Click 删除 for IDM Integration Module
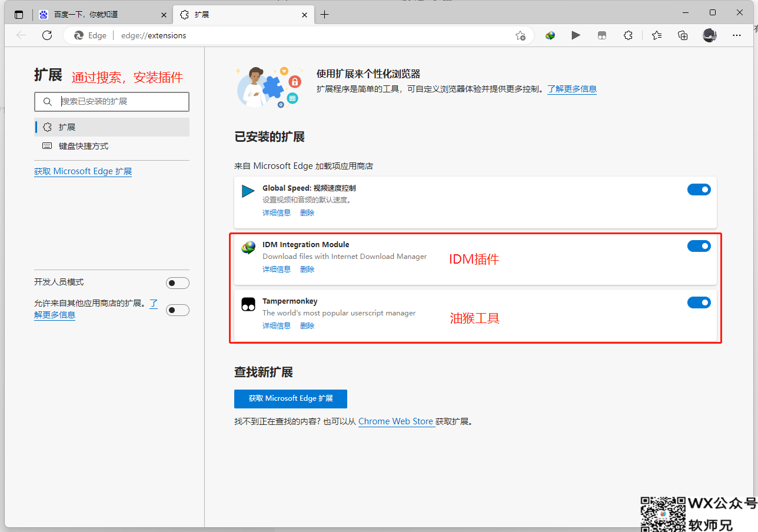758x532 pixels. tap(307, 270)
